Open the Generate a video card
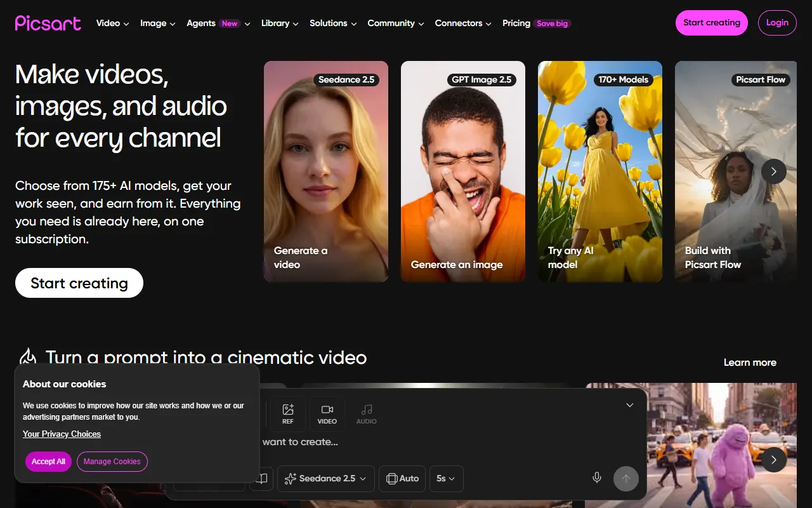 pos(326,171)
